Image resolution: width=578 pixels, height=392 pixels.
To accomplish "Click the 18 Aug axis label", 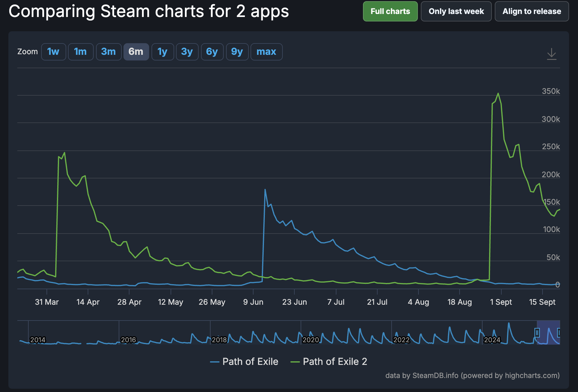I will click(460, 302).
